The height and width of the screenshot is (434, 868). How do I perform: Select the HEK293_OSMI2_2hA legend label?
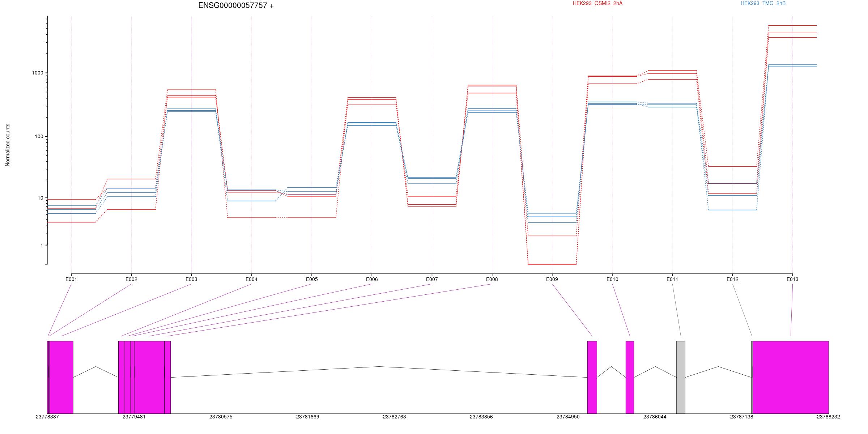(x=597, y=3)
